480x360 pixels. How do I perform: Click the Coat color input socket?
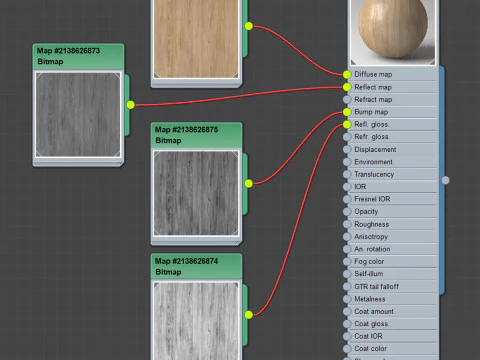pos(347,348)
